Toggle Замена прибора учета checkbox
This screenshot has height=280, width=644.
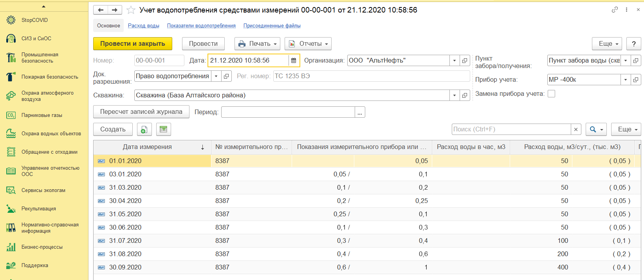[x=551, y=94]
